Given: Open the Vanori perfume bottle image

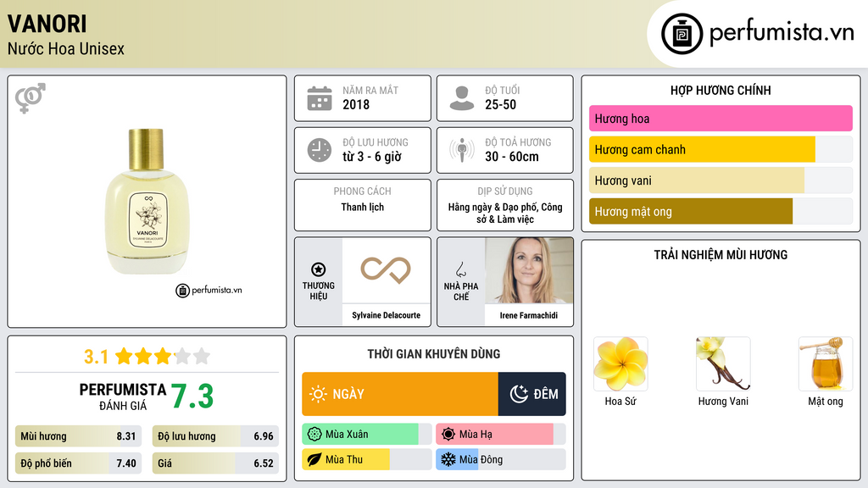Looking at the screenshot, I should (x=147, y=202).
